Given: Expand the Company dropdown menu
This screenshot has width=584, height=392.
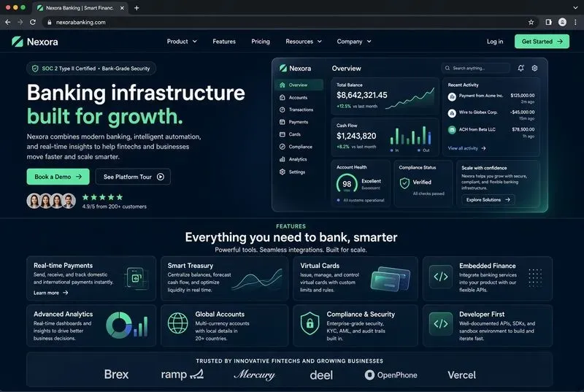Looking at the screenshot, I should coord(354,42).
